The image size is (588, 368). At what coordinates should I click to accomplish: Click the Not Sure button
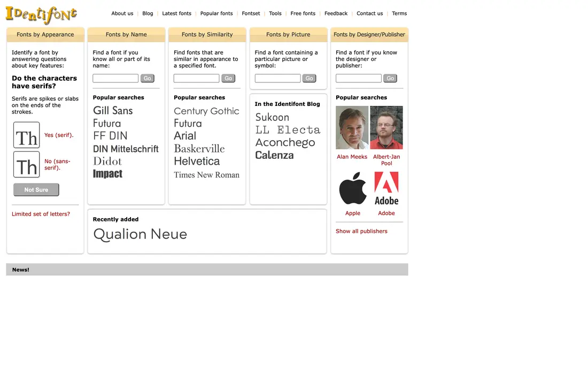[x=36, y=190]
